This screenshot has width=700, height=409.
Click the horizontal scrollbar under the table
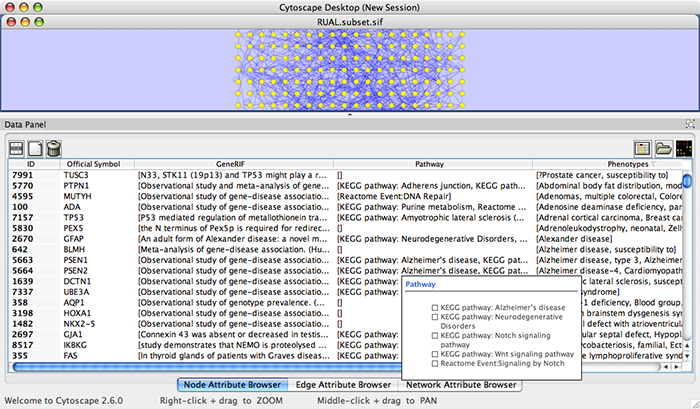(200, 366)
